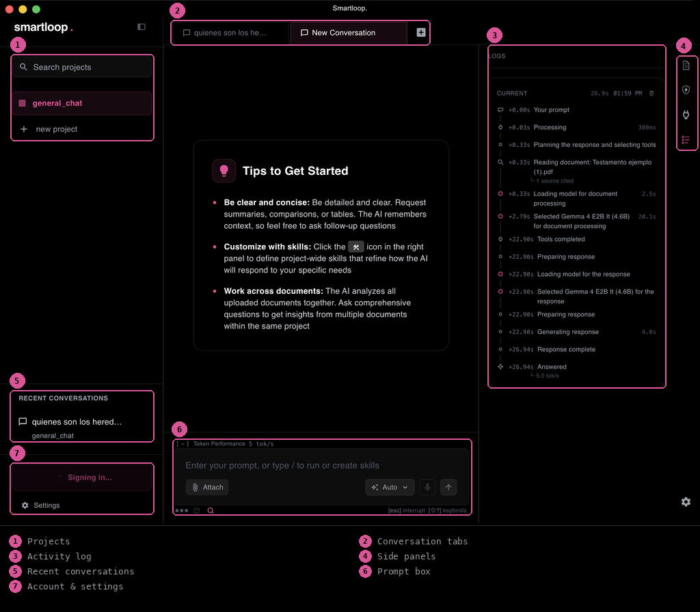Click 'Selected Gemma 4 E2B It (4.6B) for document processing'

[581, 221]
